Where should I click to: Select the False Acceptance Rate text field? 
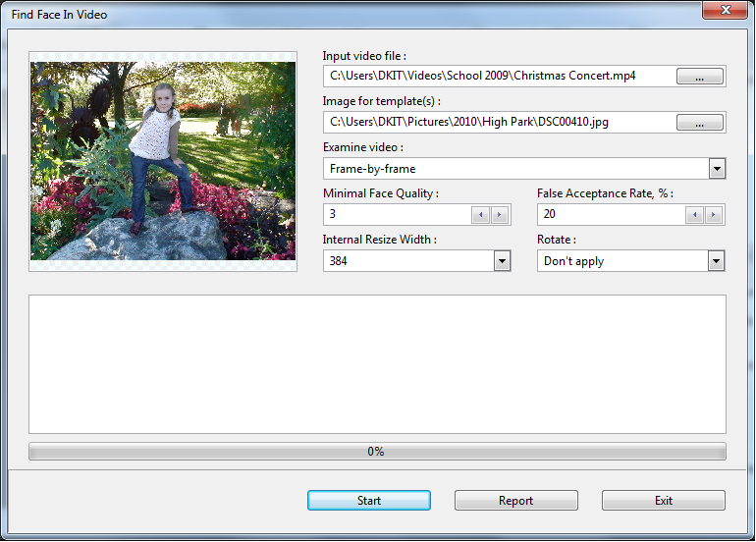pyautogui.click(x=610, y=215)
